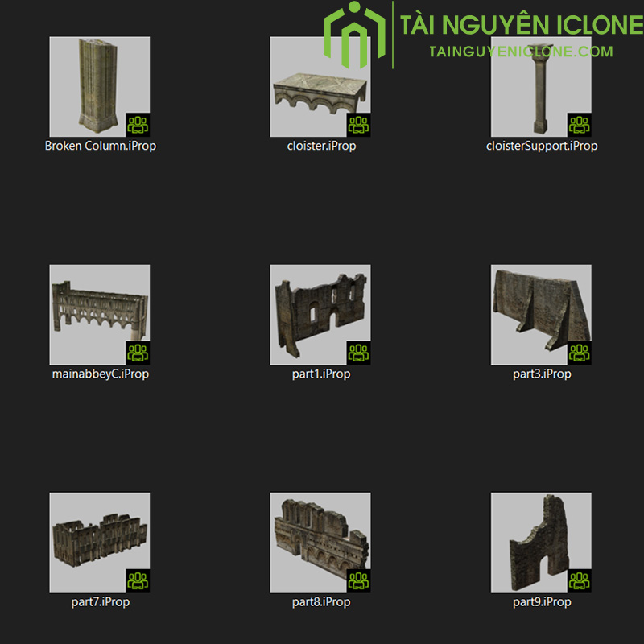Click the file name part3.iProp
Screen dimensions: 644x644
pos(542,374)
